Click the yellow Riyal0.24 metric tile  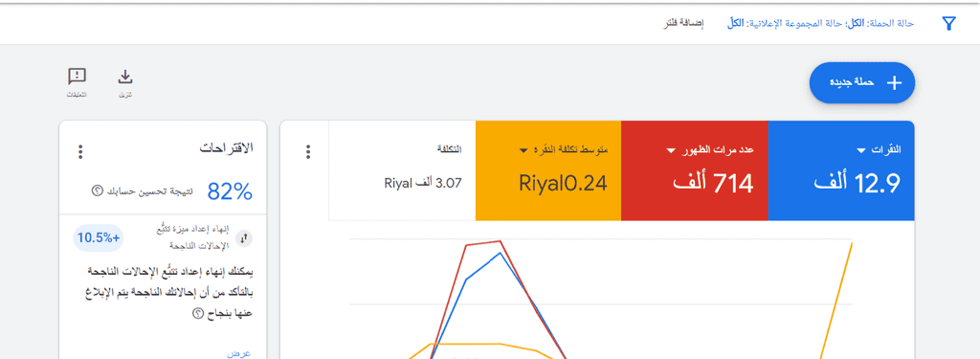coord(548,170)
